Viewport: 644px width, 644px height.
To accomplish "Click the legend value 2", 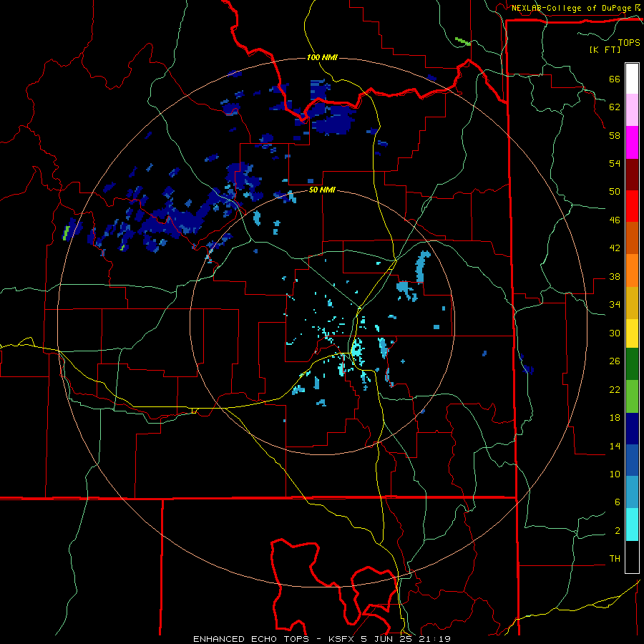I will coord(618,530).
